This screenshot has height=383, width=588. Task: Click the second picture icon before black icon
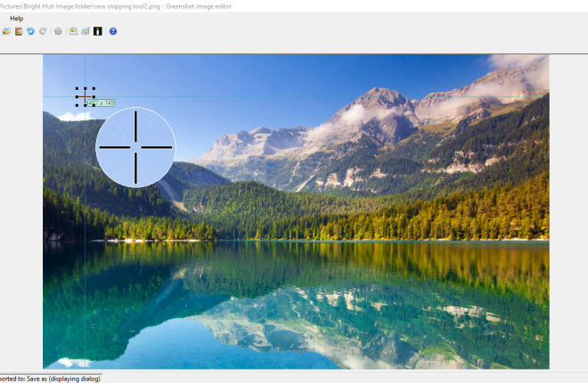(x=85, y=31)
